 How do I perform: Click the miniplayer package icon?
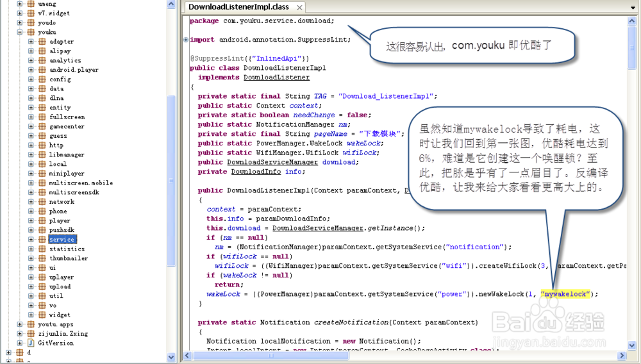tap(42, 173)
